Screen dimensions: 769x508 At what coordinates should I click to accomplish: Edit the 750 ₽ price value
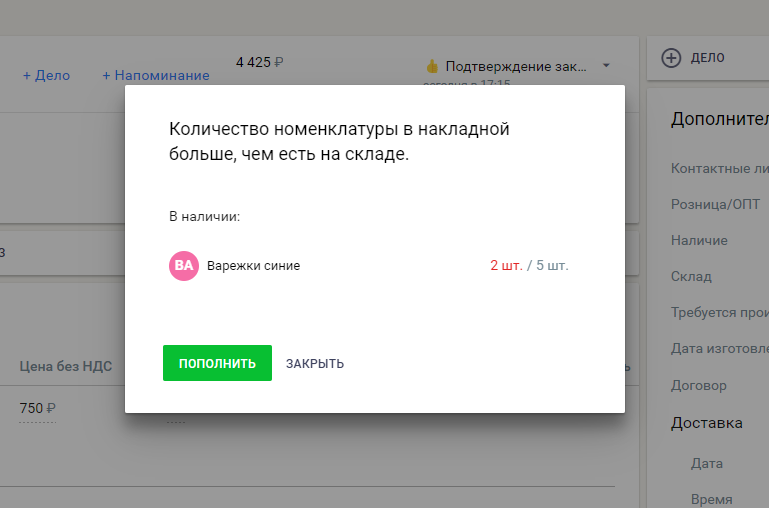pyautogui.click(x=37, y=408)
